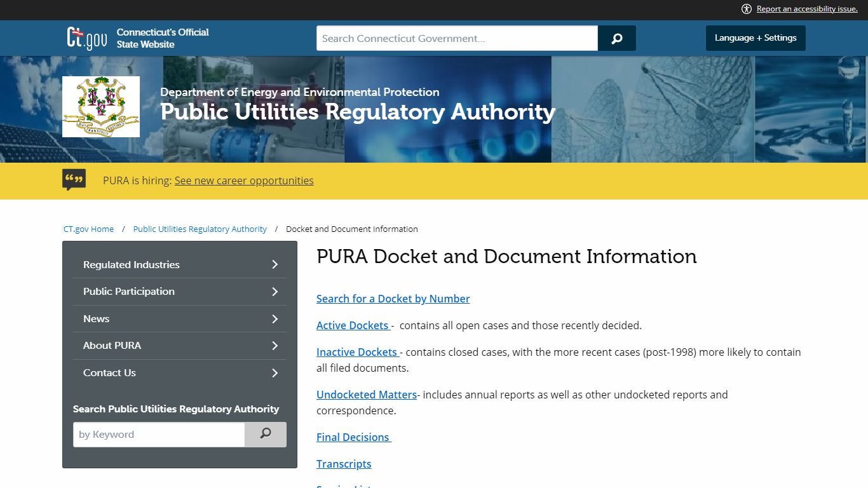Open the Active Dockets link
The width and height of the screenshot is (868, 488).
tap(353, 325)
